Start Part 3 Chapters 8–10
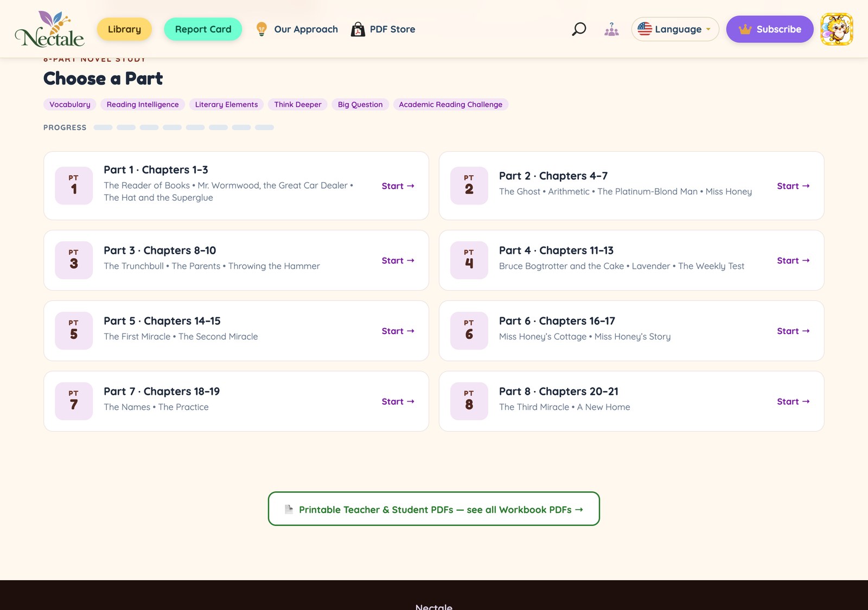Screen dimensions: 868x610 (x=398, y=261)
